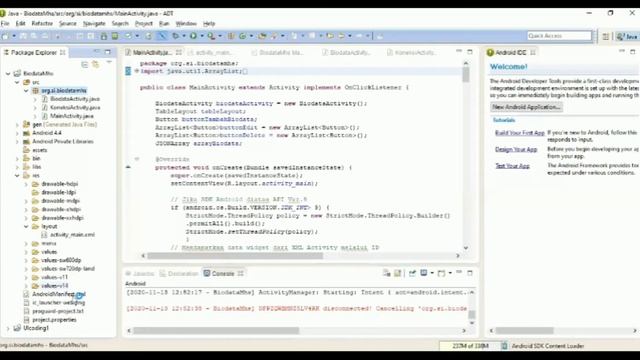Click the Android IDE panel horizontal scrollbar
This screenshot has width=640, height=360.
click(x=524, y=331)
